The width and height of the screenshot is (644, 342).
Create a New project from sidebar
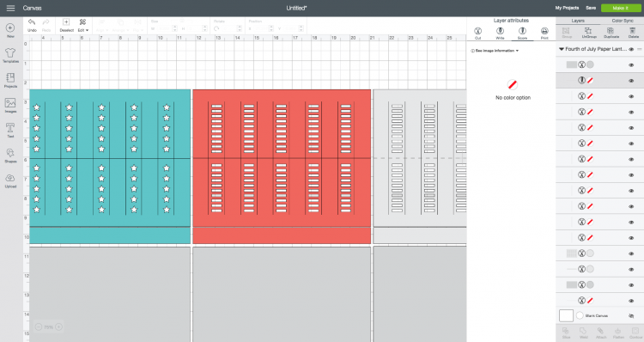10,30
